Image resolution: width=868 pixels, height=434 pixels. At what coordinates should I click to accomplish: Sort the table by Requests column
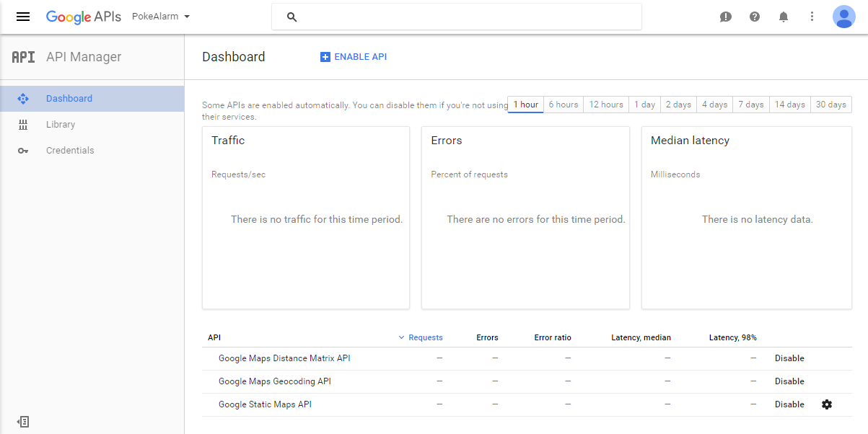tap(421, 337)
